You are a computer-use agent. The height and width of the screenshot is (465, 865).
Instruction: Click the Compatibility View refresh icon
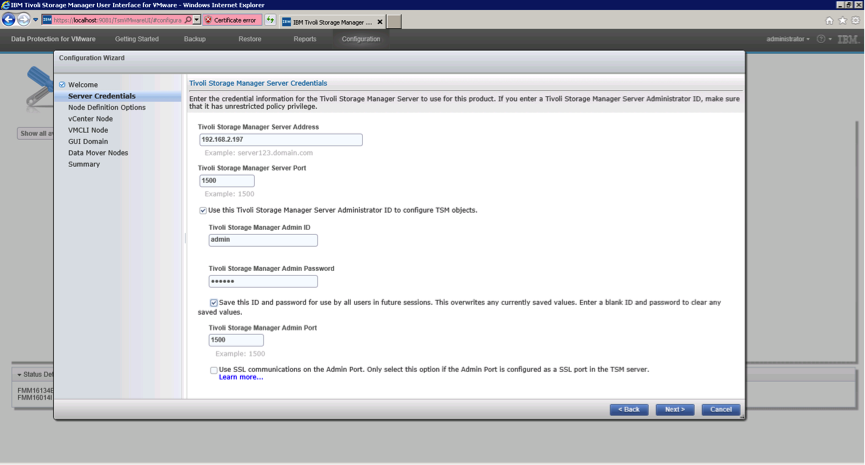270,20
